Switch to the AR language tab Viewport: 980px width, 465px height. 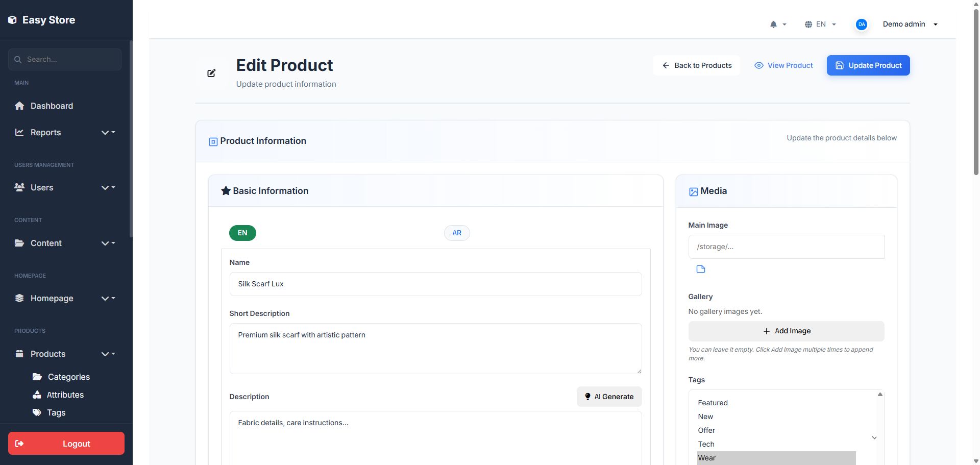[x=457, y=233]
